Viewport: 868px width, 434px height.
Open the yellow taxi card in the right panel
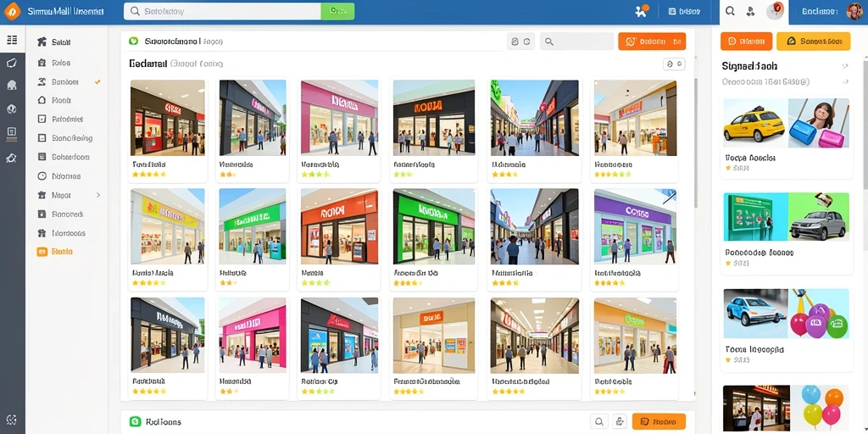click(x=786, y=137)
